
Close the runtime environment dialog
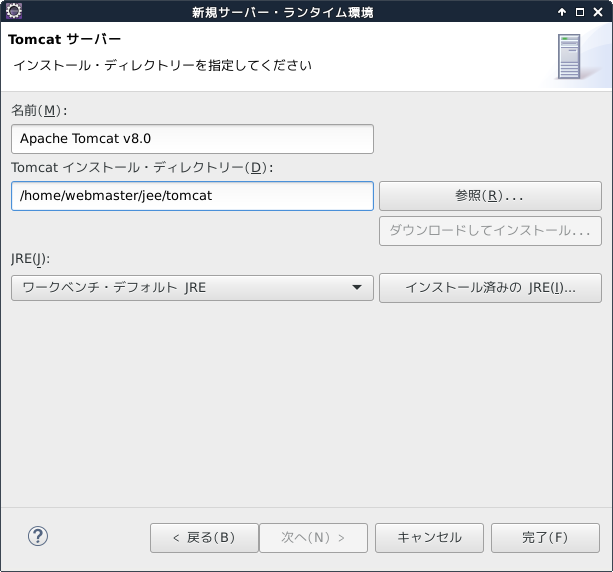pyautogui.click(x=598, y=12)
